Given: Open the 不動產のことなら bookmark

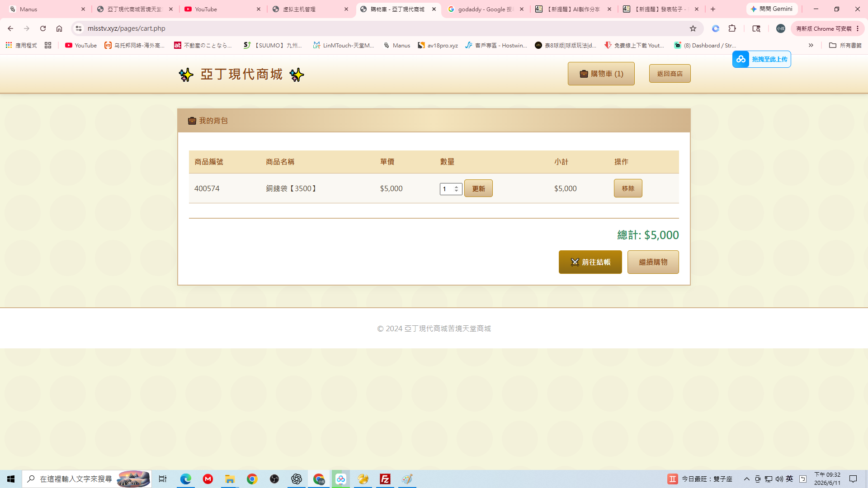Looking at the screenshot, I should point(203,45).
